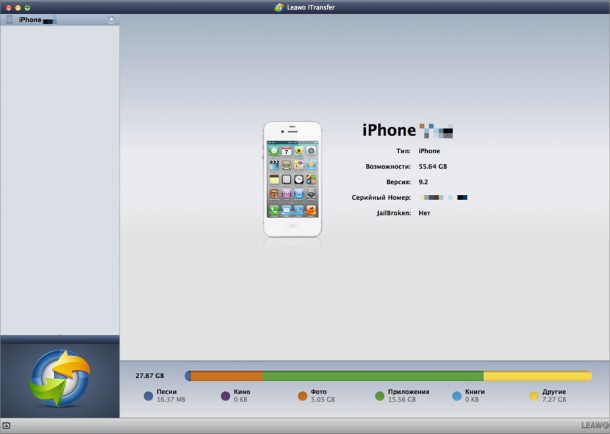The height and width of the screenshot is (434, 610).
Task: Click the JailBroken value Нет
Action: pyautogui.click(x=424, y=213)
